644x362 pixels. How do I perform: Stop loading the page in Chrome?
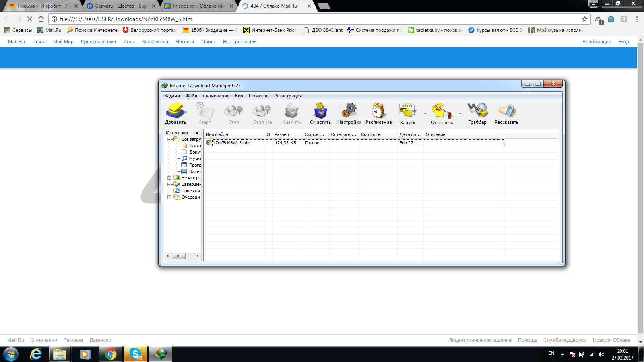pos(29,19)
